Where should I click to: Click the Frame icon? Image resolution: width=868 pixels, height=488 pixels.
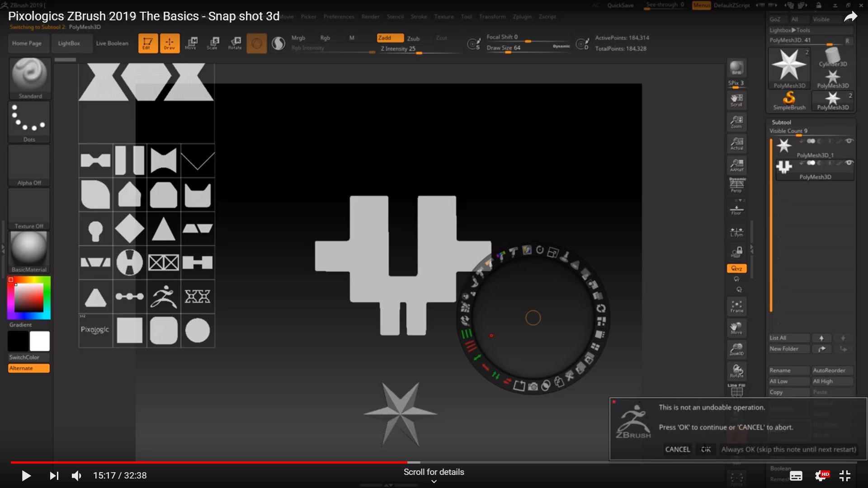[x=736, y=306]
